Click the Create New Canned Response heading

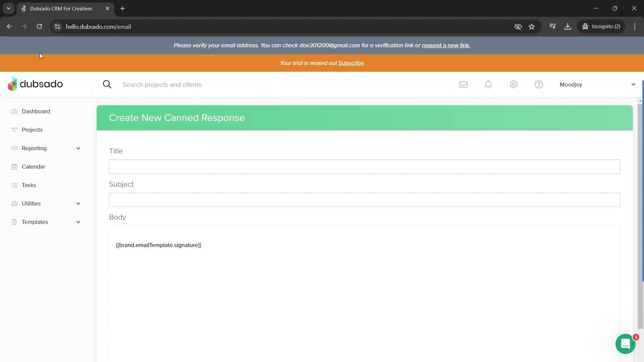point(177,118)
